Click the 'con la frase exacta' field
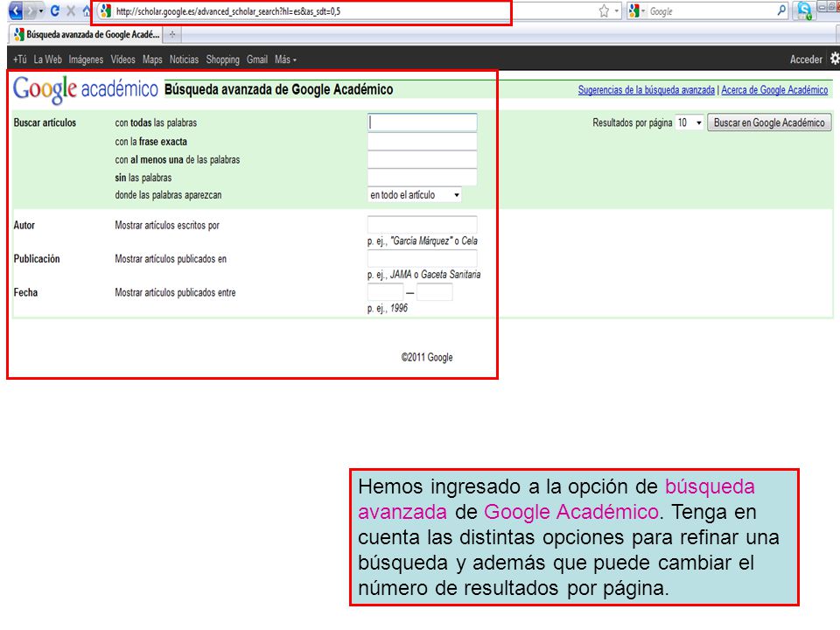The height and width of the screenshot is (630, 840). tap(422, 142)
